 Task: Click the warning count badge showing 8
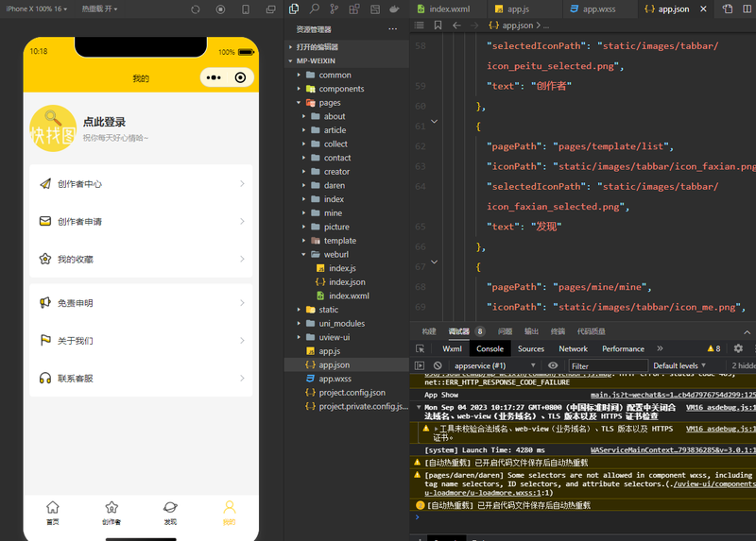(x=713, y=348)
